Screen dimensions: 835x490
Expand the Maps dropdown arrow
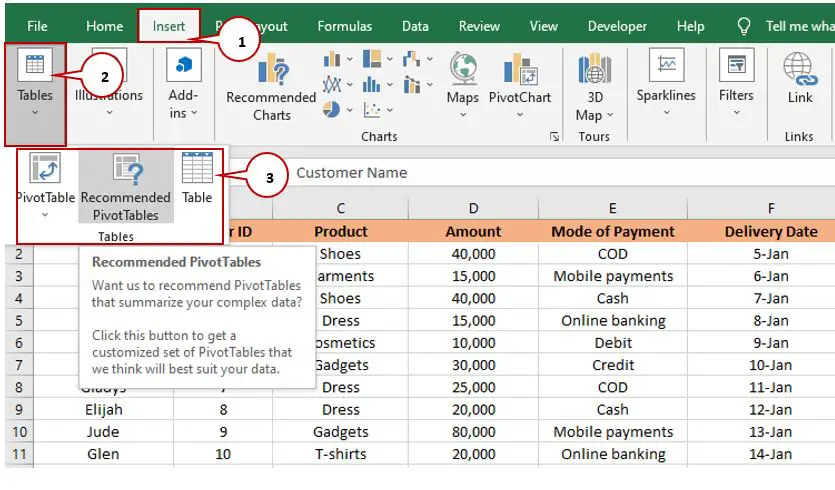[463, 115]
